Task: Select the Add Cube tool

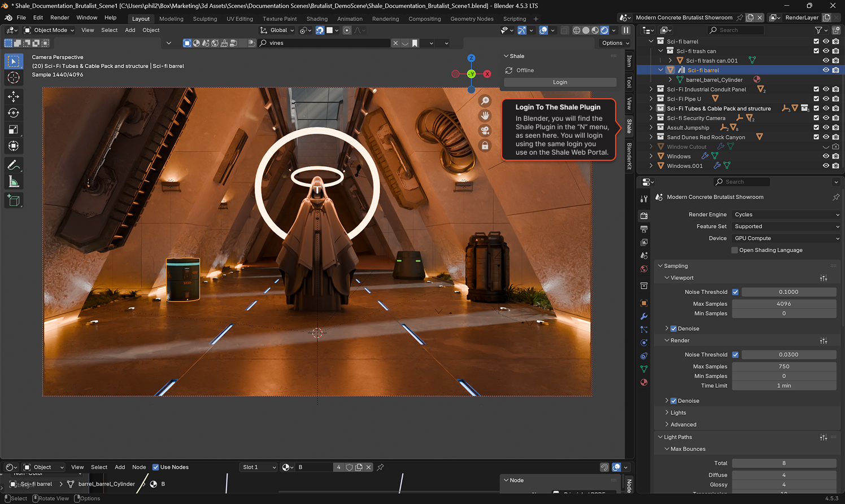Action: 14,200
